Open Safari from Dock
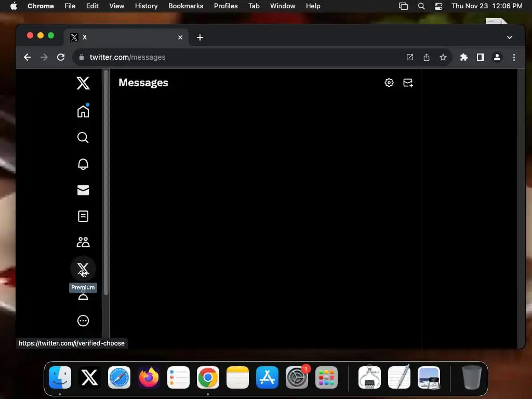This screenshot has width=532, height=399. coord(119,377)
